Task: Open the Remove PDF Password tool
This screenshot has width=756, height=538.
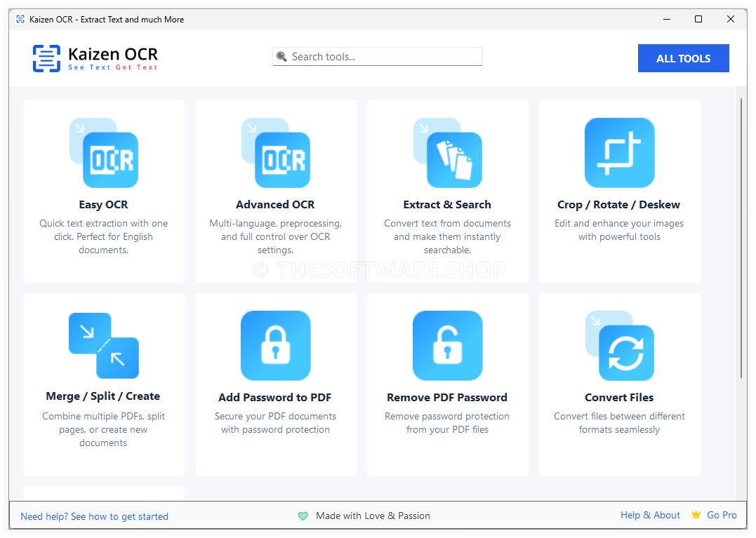Action: (447, 384)
